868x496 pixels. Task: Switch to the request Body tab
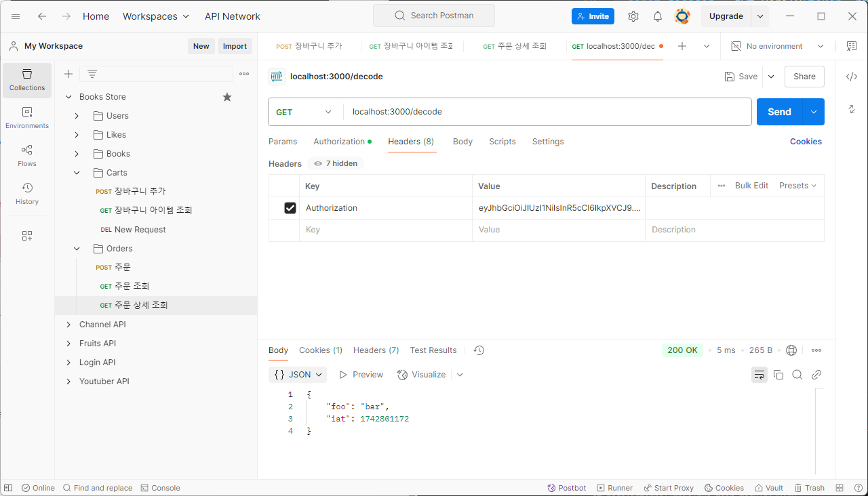[x=462, y=142]
